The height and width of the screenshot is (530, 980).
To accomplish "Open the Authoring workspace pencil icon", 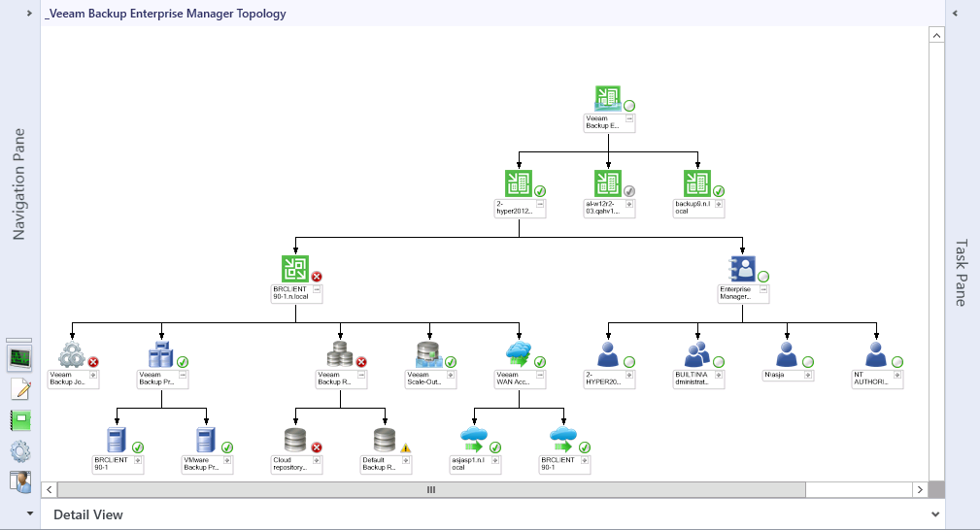I will tap(20, 389).
